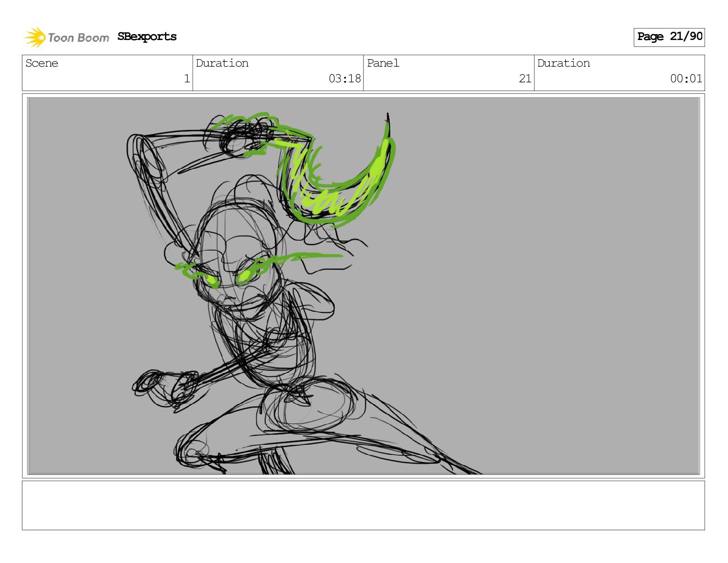Click the empty notes caption box
The height and width of the screenshot is (563, 728).
pyautogui.click(x=364, y=506)
